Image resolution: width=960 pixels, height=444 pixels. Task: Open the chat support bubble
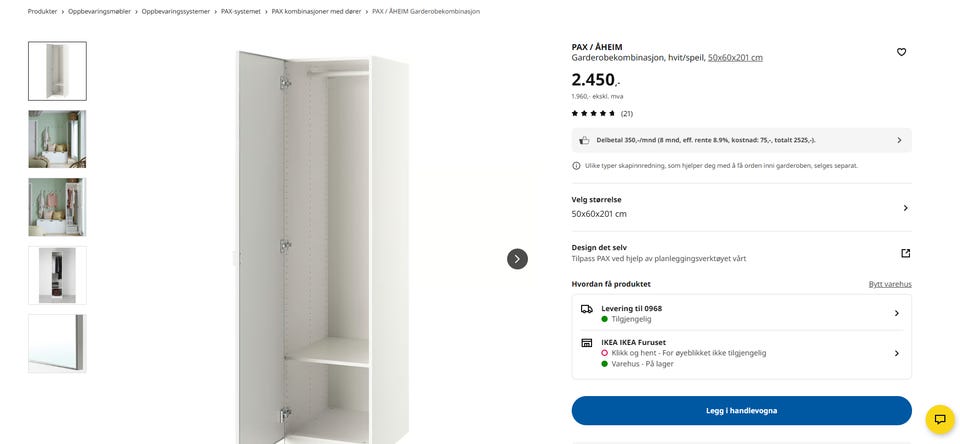pos(940,419)
